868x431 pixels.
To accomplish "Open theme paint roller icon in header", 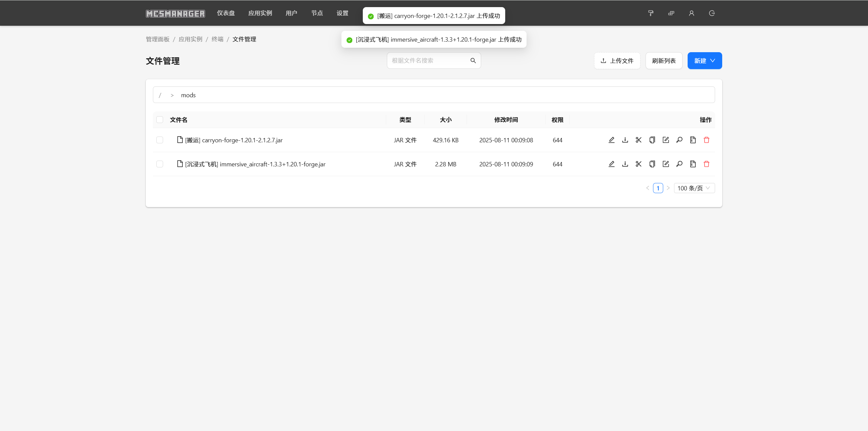I will point(651,13).
